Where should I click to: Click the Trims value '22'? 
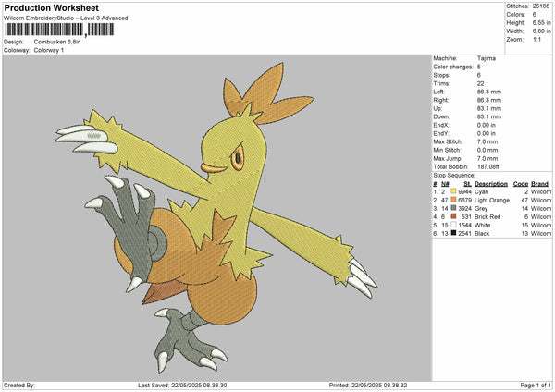[480, 83]
